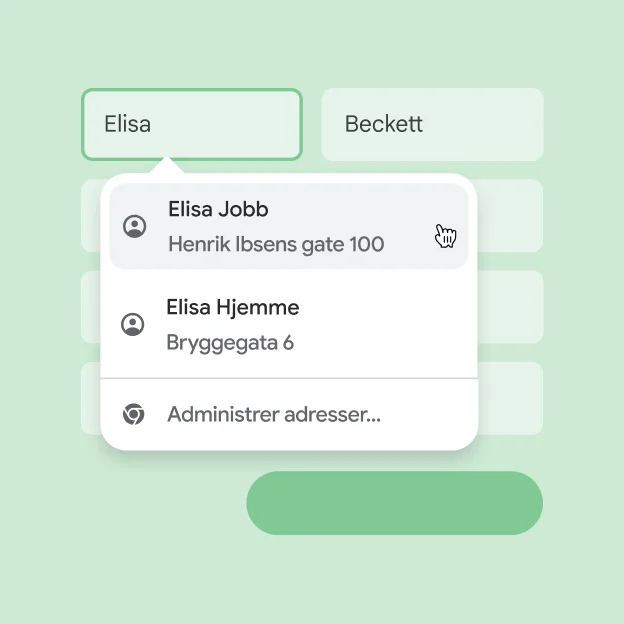This screenshot has height=624, width=624.
Task: Click the Elisa Hjemme name label
Action: (232, 307)
